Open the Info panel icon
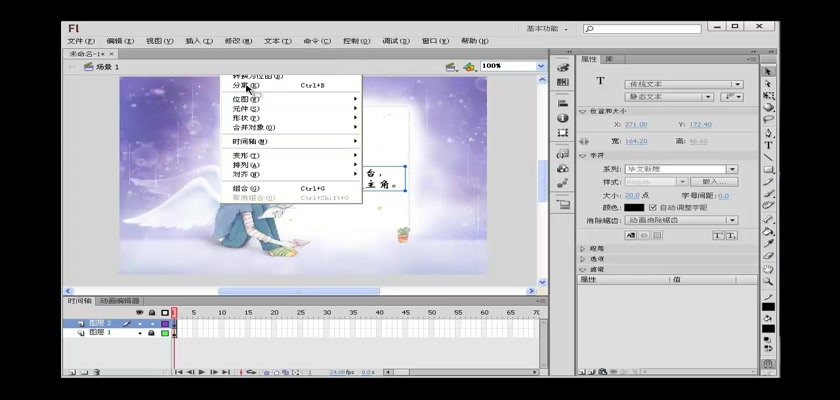 coord(562,118)
